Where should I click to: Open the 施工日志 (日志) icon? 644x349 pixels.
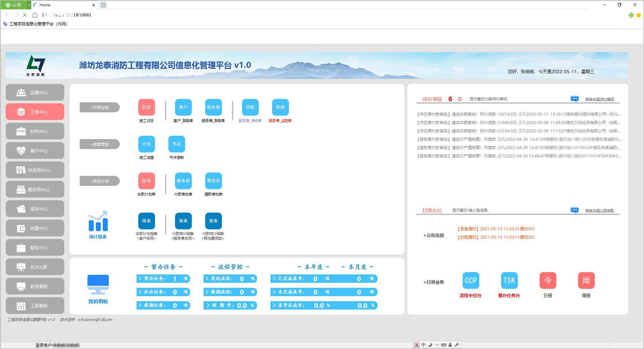point(146,107)
